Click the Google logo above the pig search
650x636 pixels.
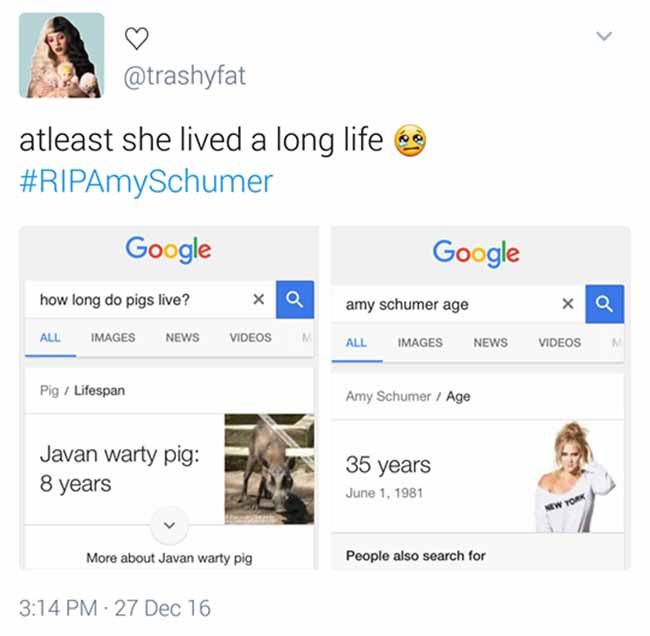(x=168, y=250)
